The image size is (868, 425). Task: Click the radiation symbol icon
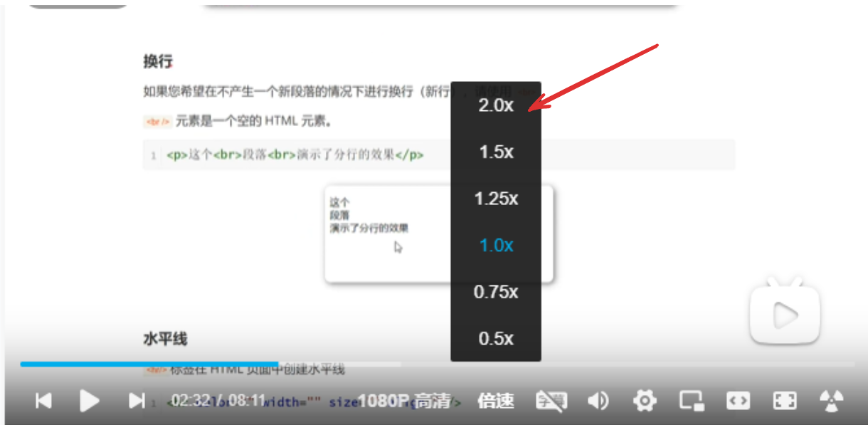pos(831,402)
